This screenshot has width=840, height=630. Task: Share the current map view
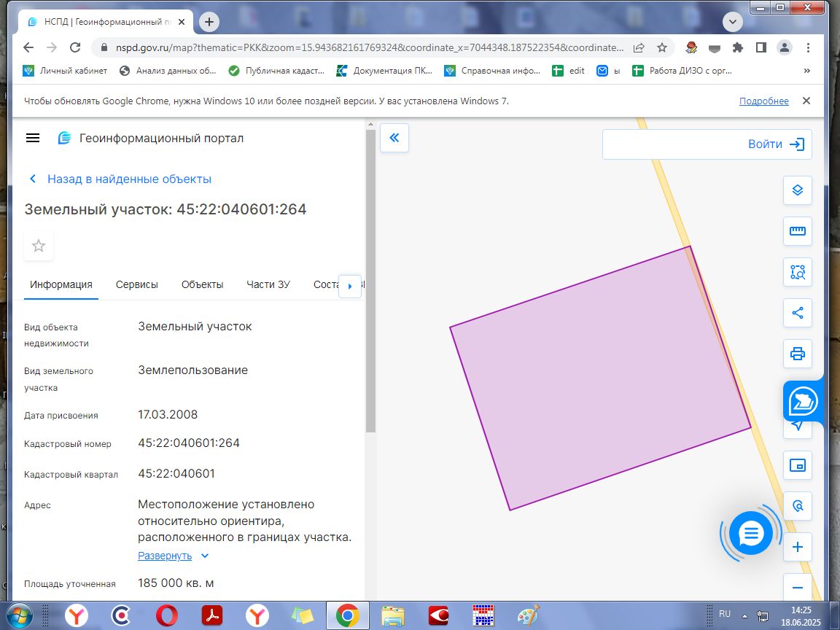coord(797,313)
